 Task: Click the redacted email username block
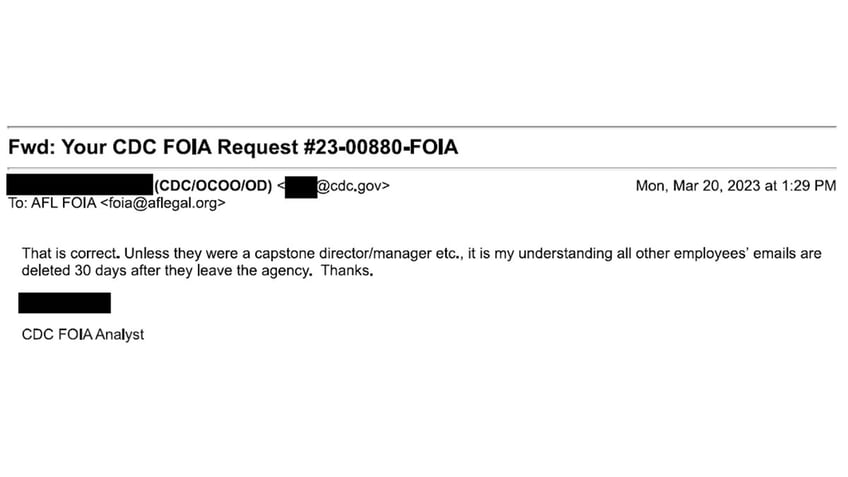pos(301,187)
